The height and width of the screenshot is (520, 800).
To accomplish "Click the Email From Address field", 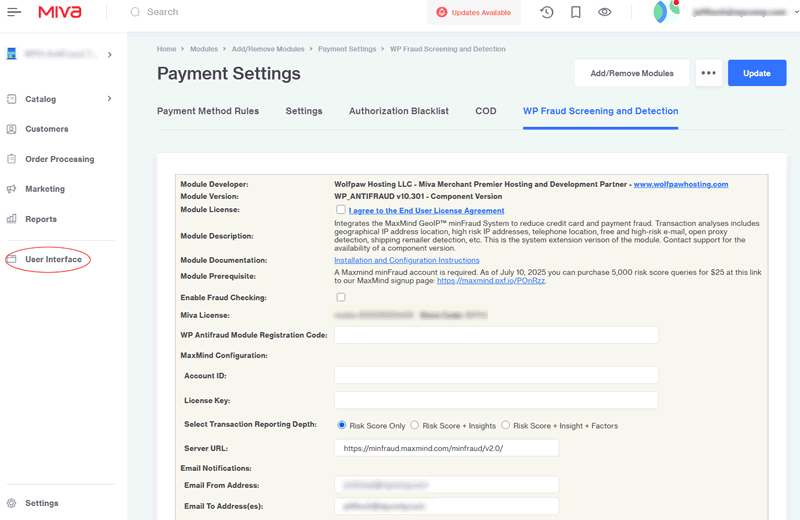I will [x=446, y=485].
